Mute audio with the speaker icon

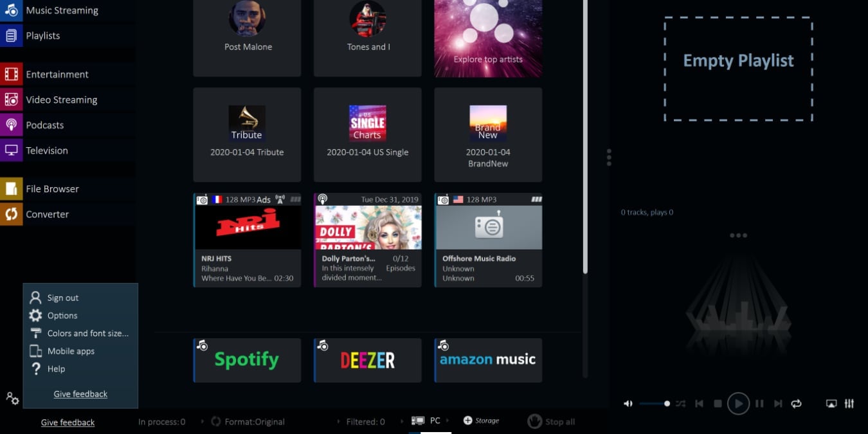628,403
